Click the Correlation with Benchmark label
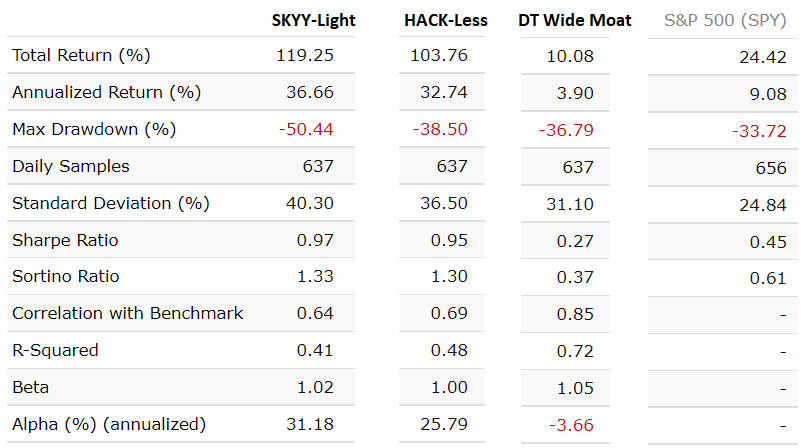804x448 pixels. (x=128, y=313)
